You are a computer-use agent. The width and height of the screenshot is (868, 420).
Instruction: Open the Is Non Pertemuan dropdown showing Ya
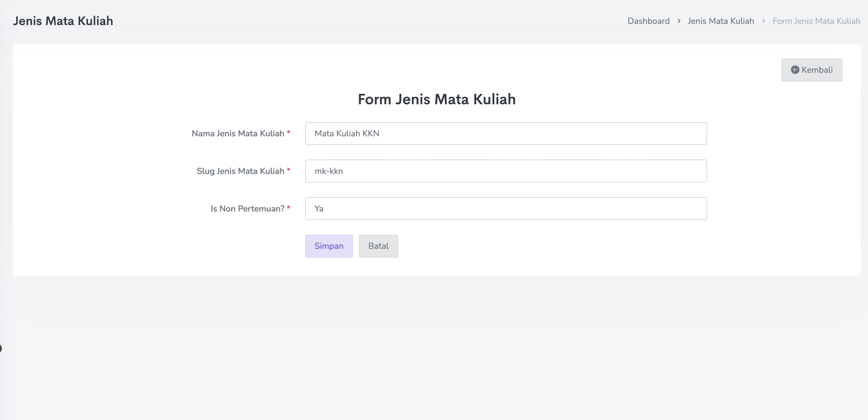pyautogui.click(x=506, y=209)
